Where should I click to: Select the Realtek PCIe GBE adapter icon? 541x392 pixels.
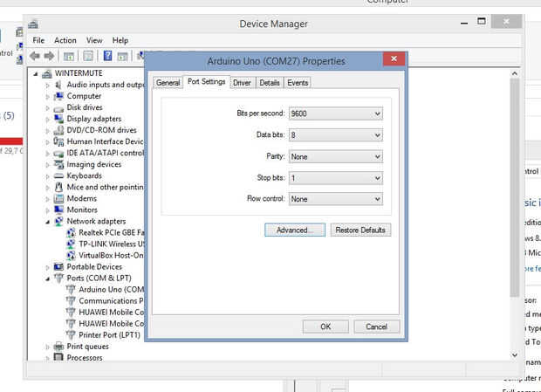click(71, 232)
